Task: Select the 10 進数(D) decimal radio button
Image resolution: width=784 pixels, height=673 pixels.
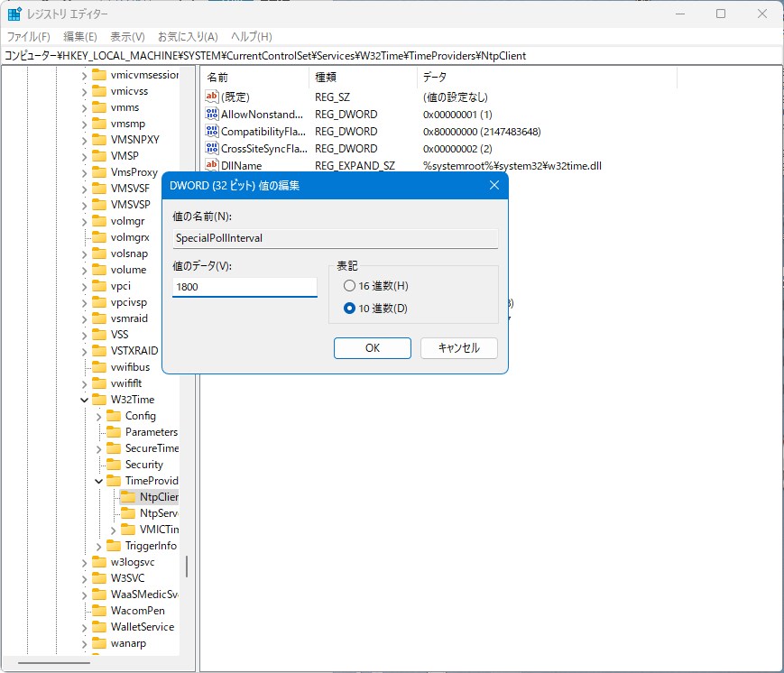Action: [x=350, y=309]
